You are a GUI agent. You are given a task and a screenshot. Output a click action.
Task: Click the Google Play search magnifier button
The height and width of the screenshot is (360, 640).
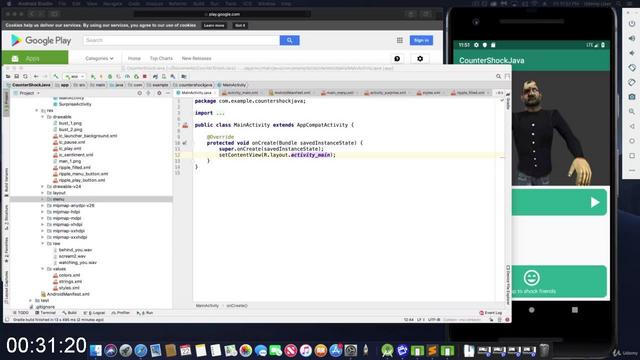(x=289, y=40)
